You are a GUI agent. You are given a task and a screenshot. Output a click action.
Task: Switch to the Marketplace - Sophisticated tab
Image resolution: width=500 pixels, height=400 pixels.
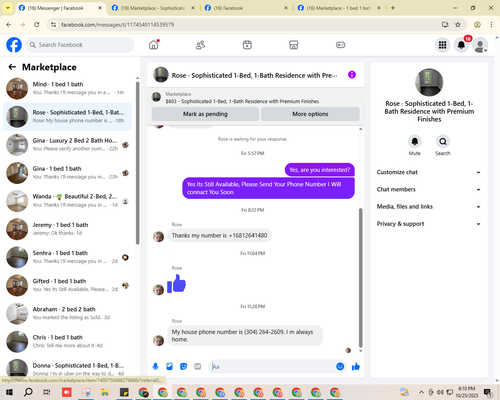click(153, 8)
